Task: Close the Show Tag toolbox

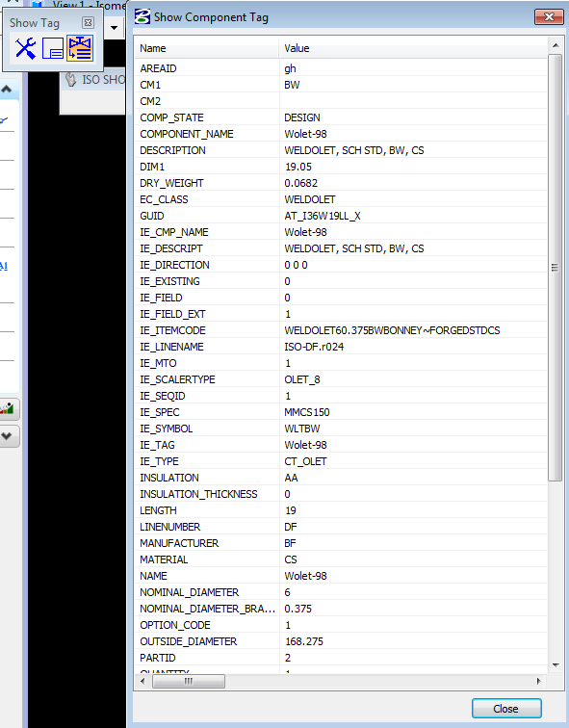Action: 88,22
